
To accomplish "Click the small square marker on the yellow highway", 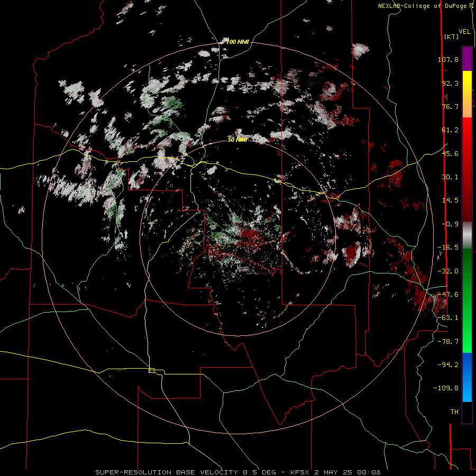I will click(x=151, y=370).
